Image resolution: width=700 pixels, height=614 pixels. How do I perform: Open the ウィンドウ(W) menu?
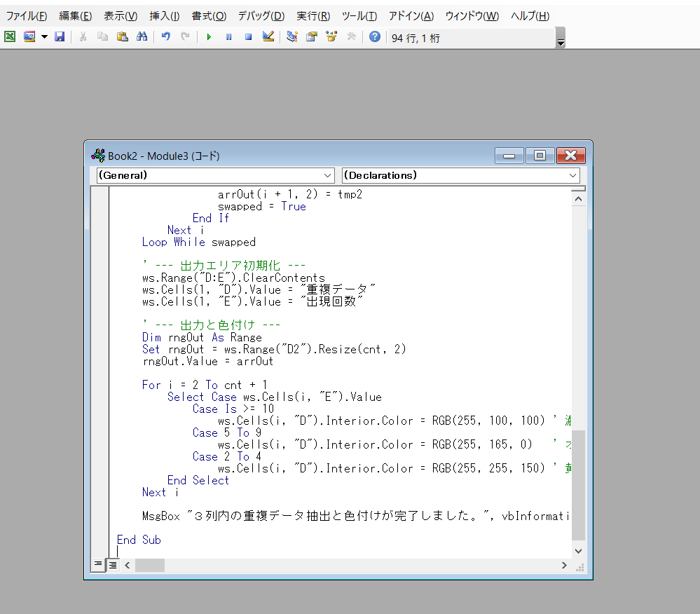(472, 16)
